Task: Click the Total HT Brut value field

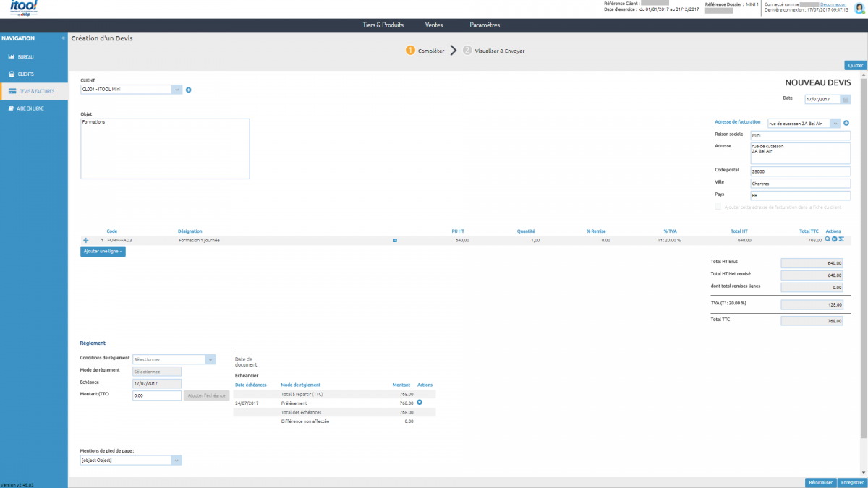Action: tap(812, 263)
